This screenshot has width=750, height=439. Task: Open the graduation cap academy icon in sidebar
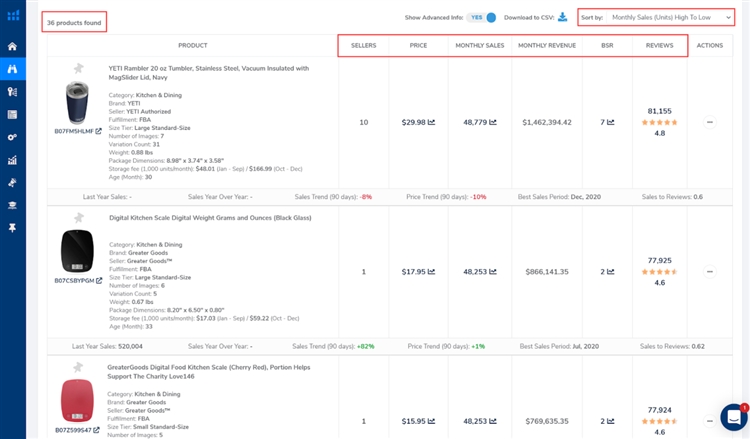click(x=12, y=205)
